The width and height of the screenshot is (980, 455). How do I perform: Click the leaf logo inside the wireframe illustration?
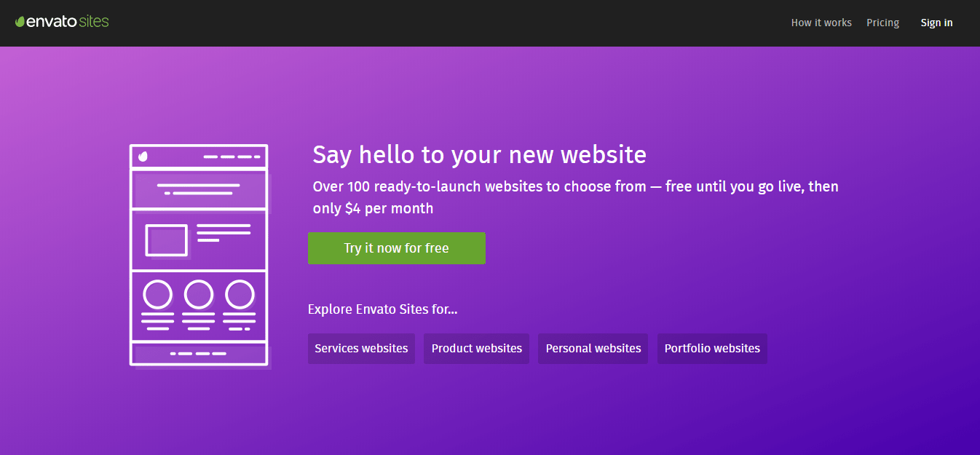coord(143,156)
